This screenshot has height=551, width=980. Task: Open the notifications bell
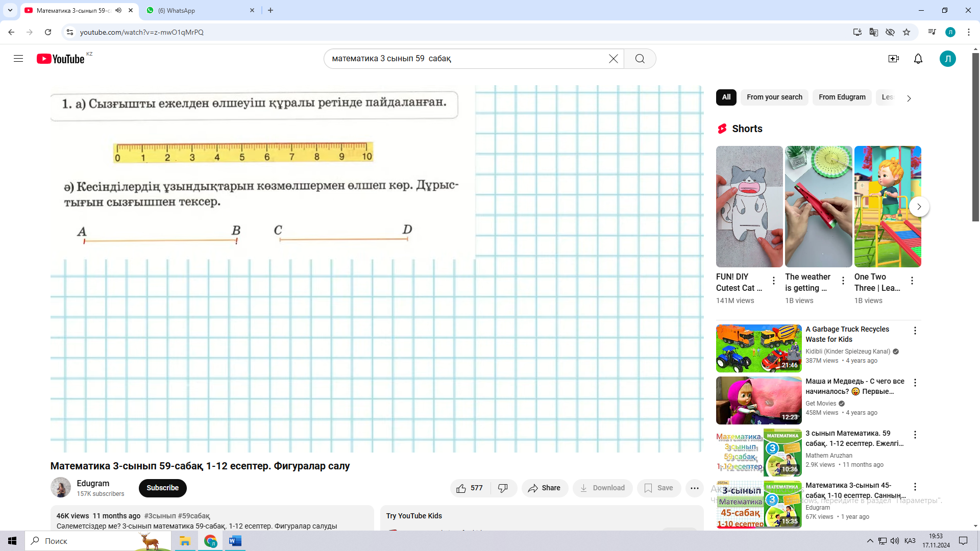click(x=918, y=59)
